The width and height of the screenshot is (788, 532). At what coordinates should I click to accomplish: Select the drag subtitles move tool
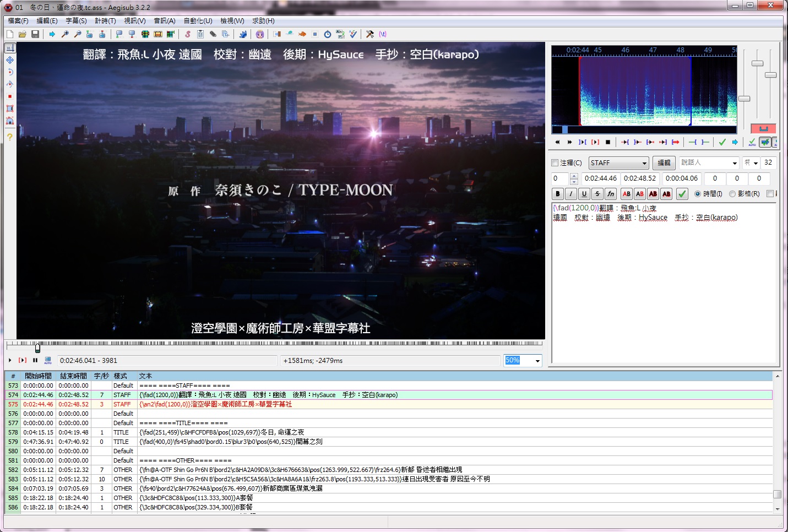pos(10,60)
